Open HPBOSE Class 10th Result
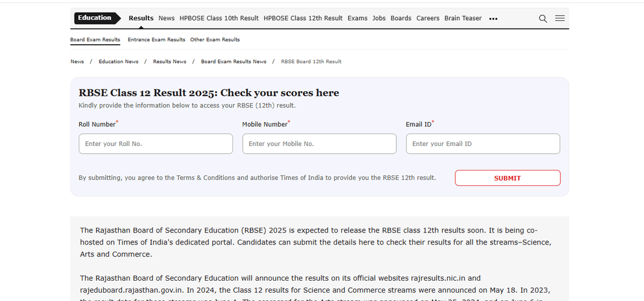This screenshot has height=301, width=644. [219, 18]
